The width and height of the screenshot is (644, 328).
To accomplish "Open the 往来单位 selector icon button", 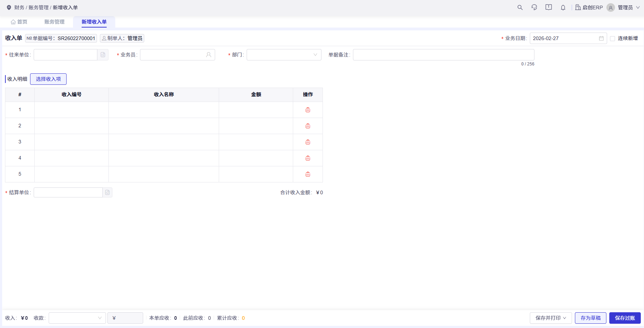I will click(103, 55).
